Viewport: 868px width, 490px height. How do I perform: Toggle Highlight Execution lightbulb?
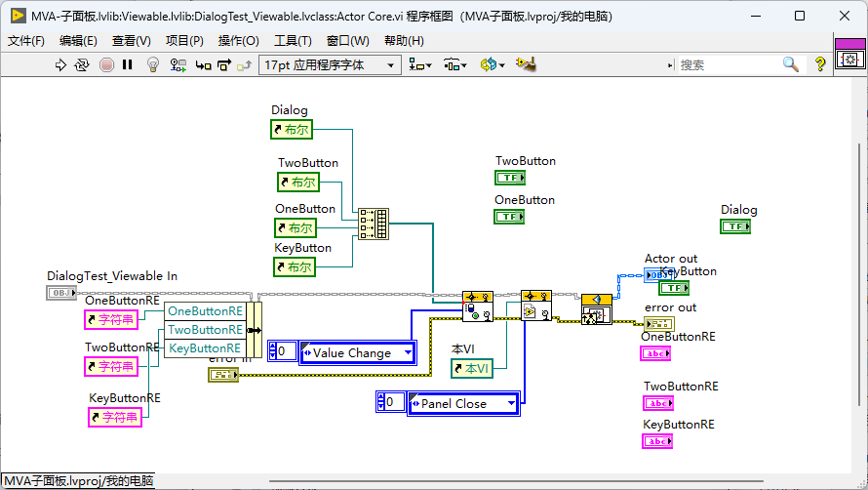coord(153,64)
